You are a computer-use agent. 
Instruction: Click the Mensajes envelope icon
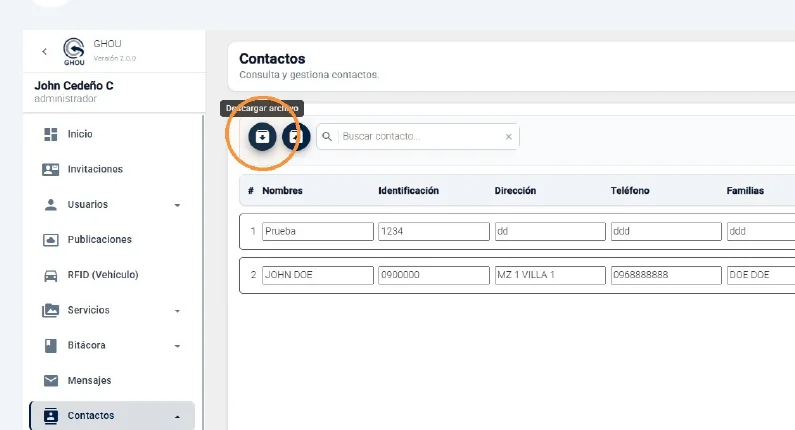coord(51,380)
